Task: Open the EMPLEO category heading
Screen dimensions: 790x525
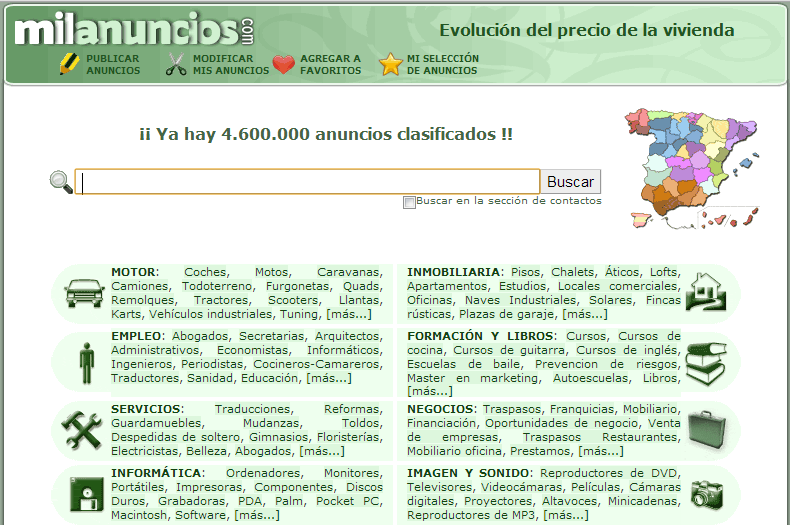Action: click(136, 336)
